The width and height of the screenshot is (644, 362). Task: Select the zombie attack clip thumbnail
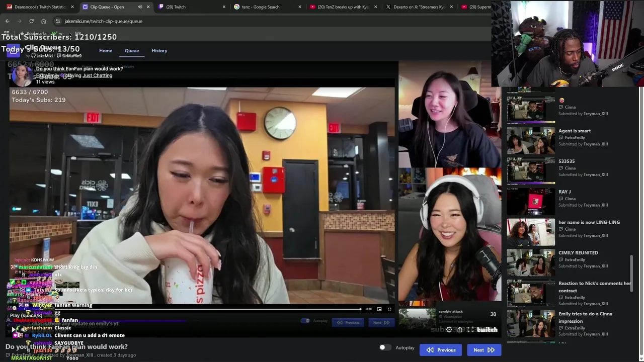tap(417, 319)
